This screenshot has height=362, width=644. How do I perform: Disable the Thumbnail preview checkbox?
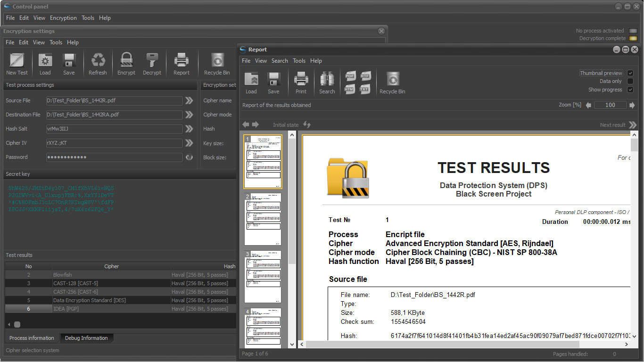(630, 73)
